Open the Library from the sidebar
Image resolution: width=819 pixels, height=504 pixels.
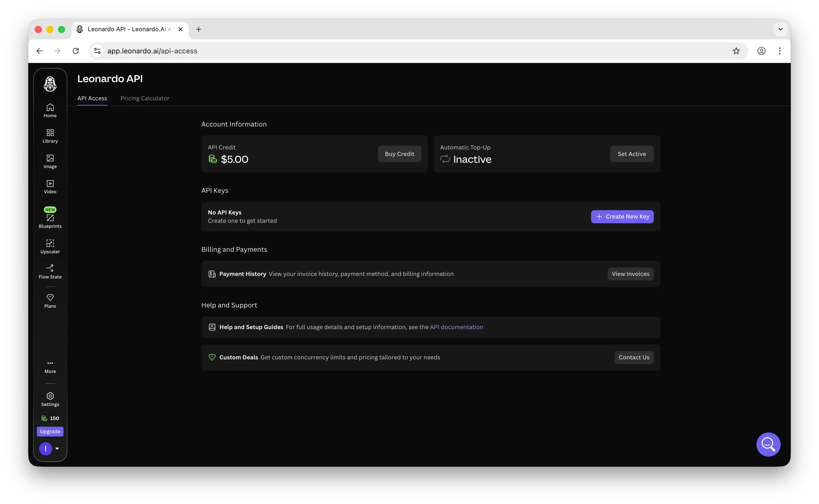[50, 136]
